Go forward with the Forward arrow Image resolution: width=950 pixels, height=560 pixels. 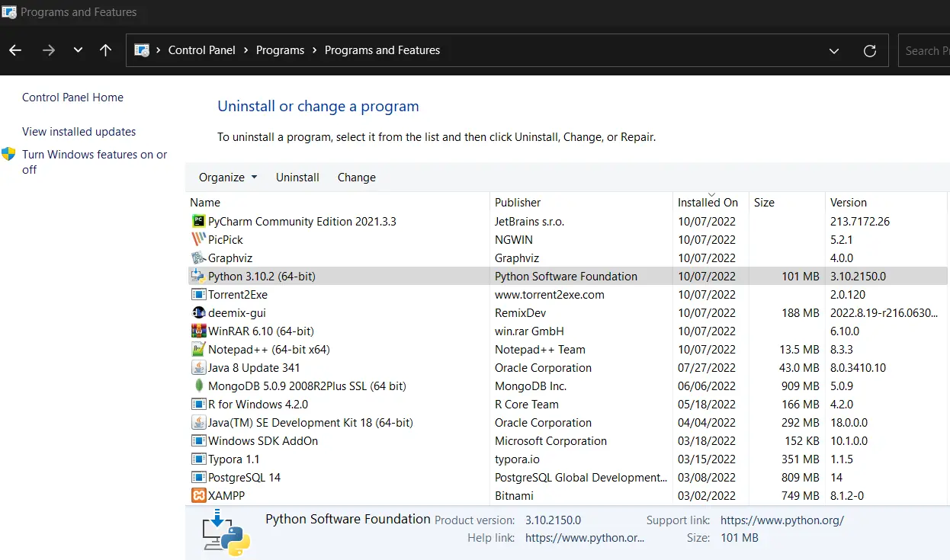click(49, 50)
